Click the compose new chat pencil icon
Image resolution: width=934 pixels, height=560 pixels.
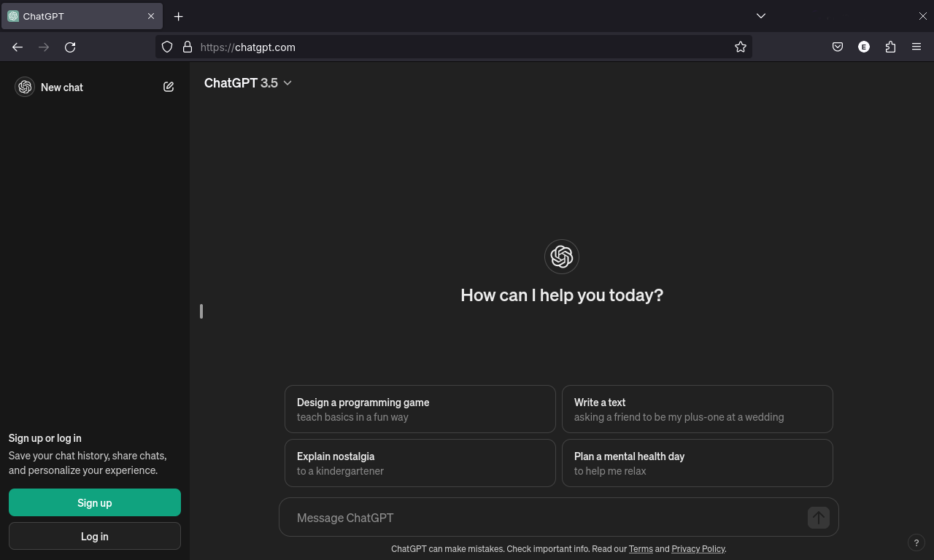point(169,86)
